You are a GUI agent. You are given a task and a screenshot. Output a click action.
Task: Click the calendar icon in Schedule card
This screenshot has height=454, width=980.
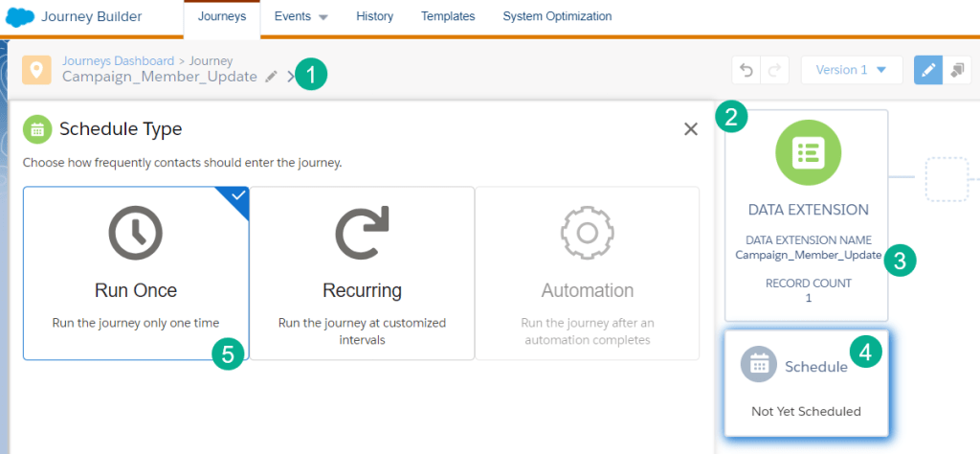759,364
